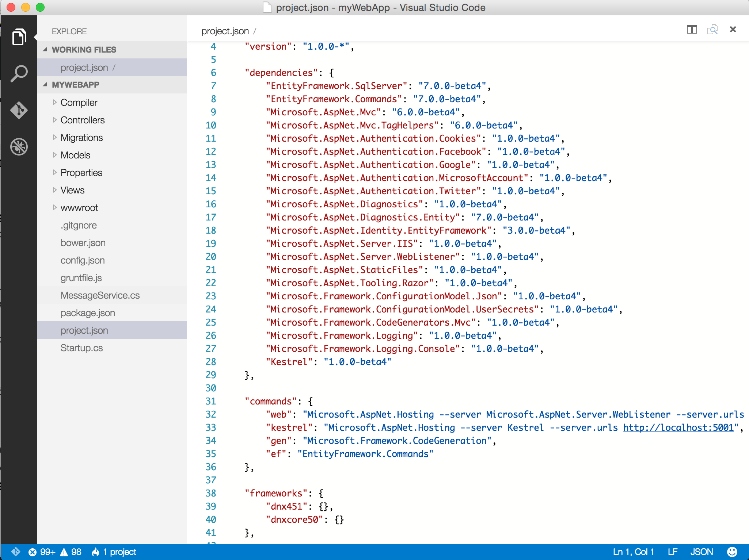
Task: Click the EXPLORE panel header
Action: click(x=69, y=31)
